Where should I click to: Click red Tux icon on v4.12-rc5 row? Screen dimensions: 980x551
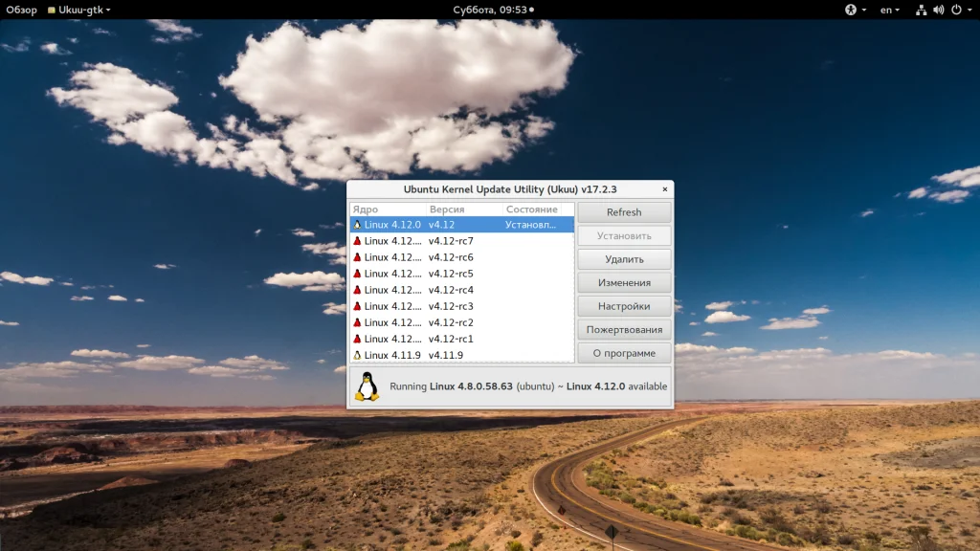[x=358, y=273]
